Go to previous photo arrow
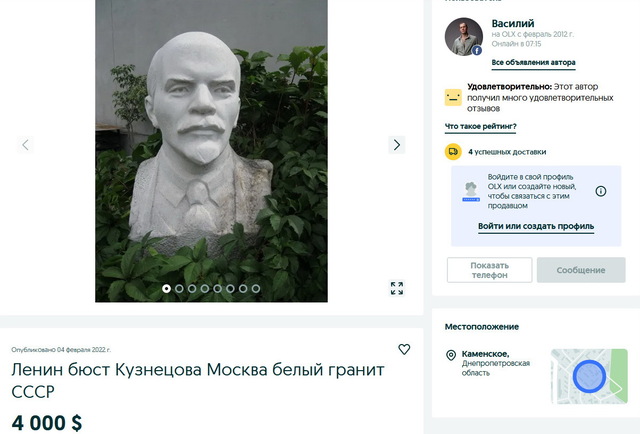This screenshot has width=640, height=434. click(25, 145)
